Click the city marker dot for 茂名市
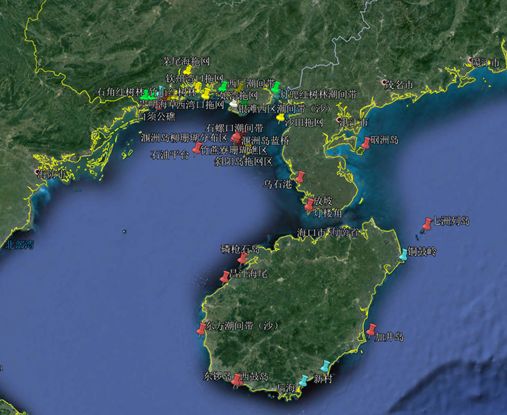 pos(384,82)
